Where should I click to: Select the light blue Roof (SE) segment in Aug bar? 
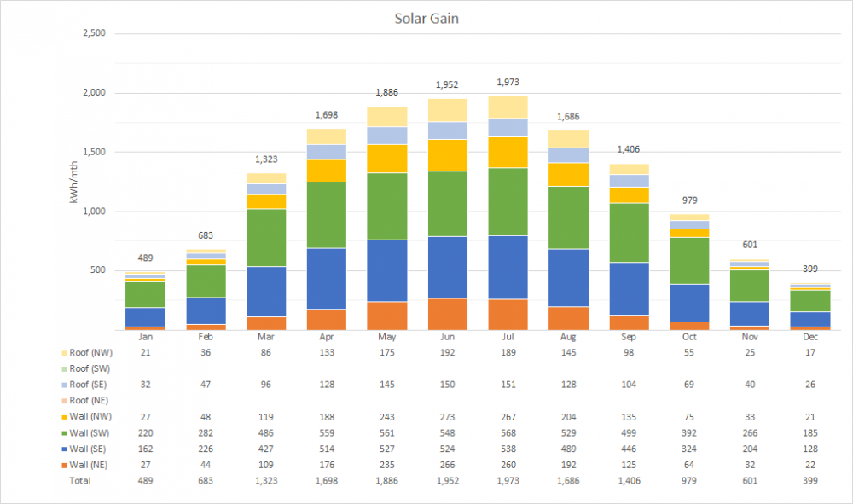[568, 155]
